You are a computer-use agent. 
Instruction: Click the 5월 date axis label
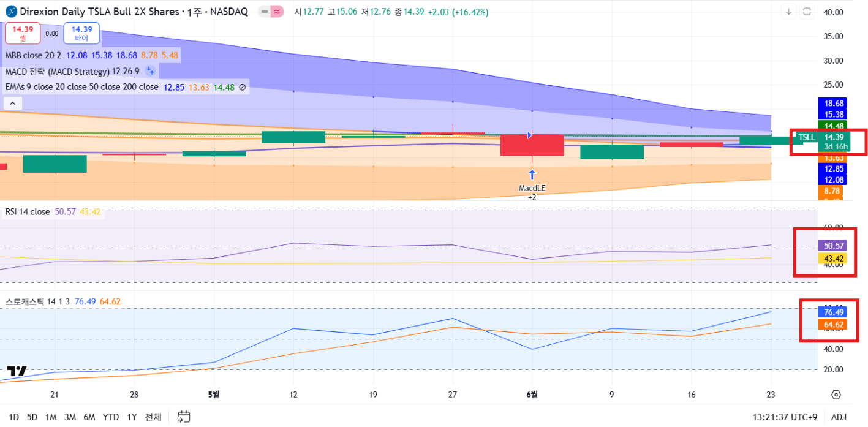213,395
